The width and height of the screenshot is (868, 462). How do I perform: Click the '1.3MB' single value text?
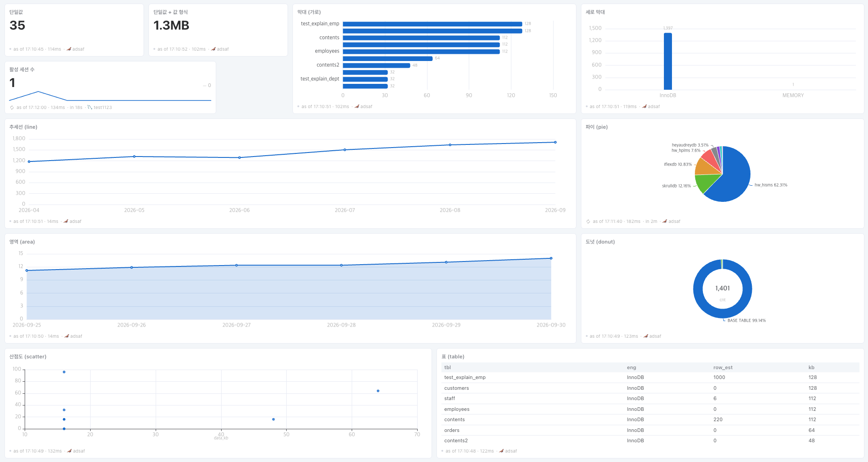[x=171, y=26]
